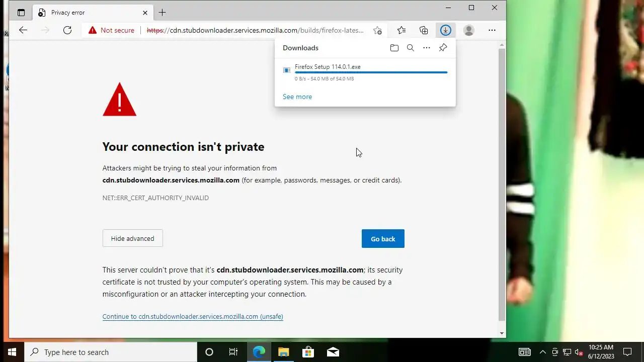644x362 pixels.
Task: Close the Privacy error tab
Action: tap(145, 13)
